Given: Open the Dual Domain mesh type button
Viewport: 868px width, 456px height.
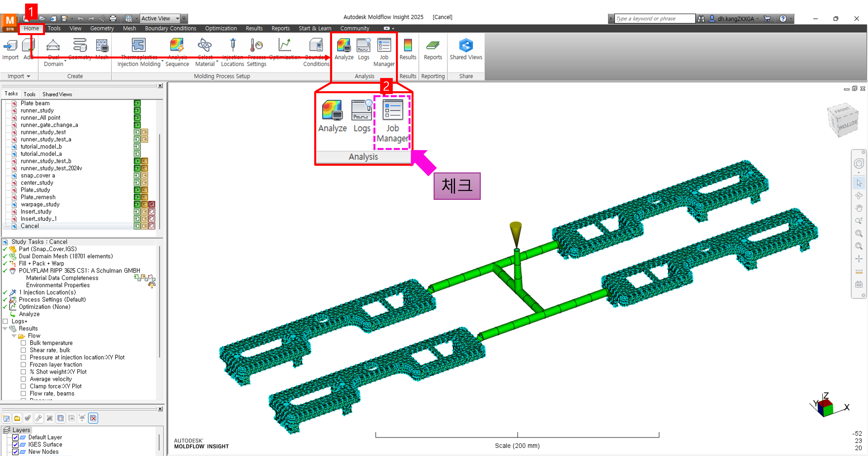Looking at the screenshot, I should click(53, 46).
